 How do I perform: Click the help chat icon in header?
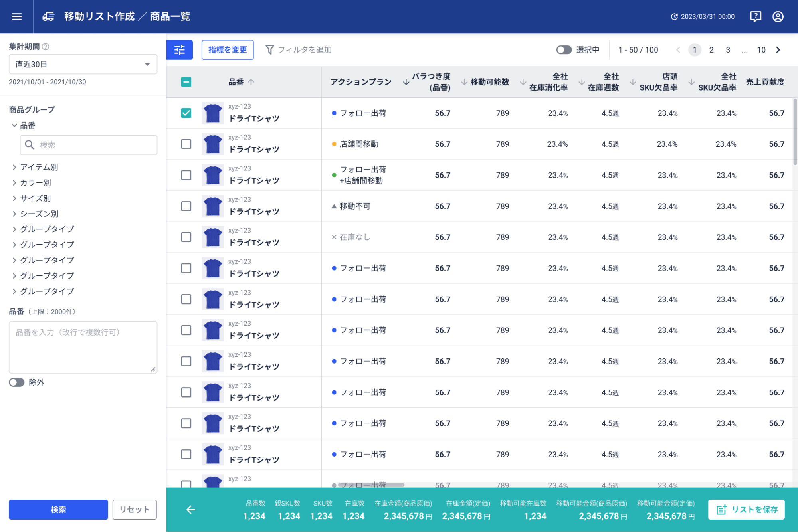755,16
